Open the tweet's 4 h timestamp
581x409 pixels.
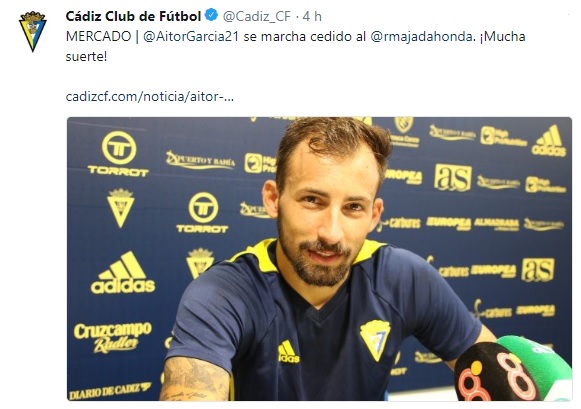point(312,17)
